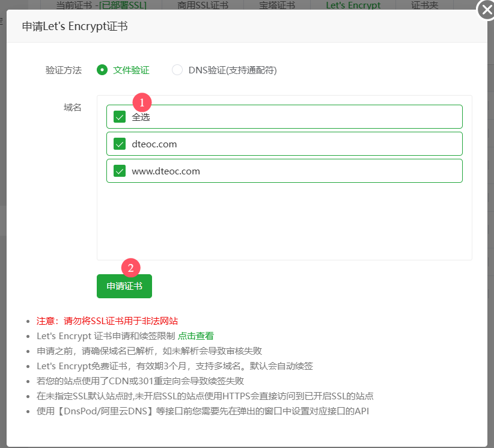Image resolution: width=494 pixels, height=448 pixels.
Task: Switch to the 当前证书 tab
Action: (x=101, y=5)
